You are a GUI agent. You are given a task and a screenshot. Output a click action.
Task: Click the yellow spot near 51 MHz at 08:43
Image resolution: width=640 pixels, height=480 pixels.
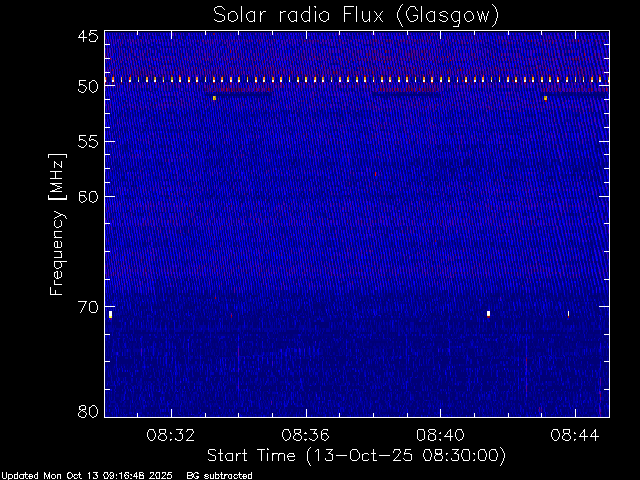pyautogui.click(x=545, y=98)
